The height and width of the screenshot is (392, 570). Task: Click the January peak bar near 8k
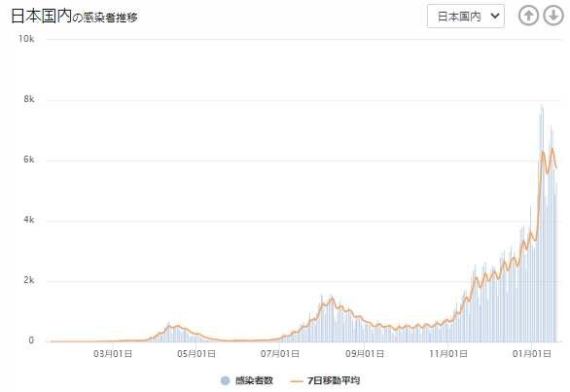542,109
